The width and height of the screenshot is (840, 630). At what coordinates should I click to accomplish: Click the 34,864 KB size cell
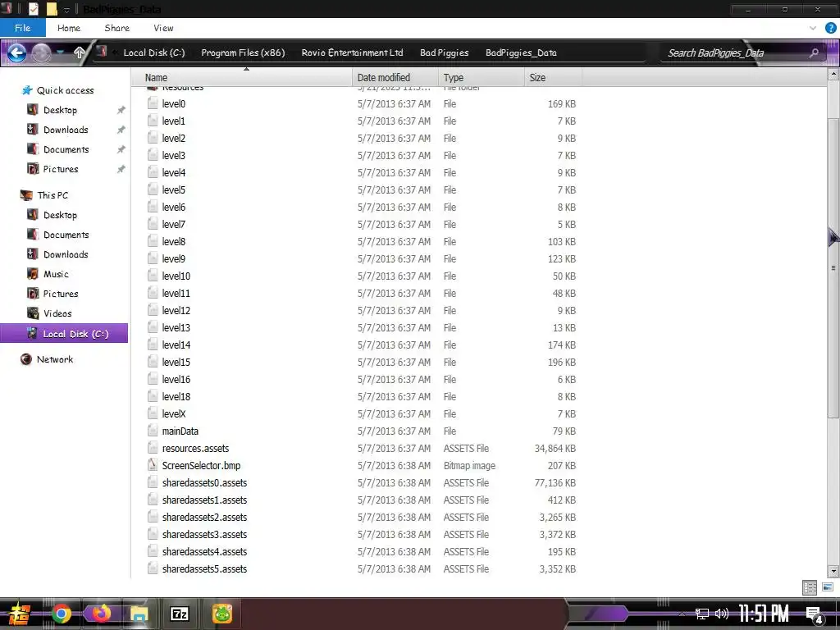(x=555, y=449)
